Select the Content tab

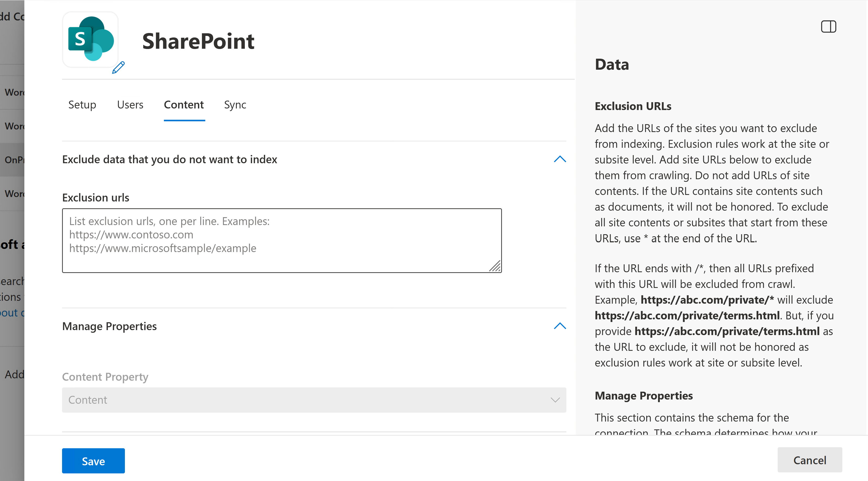coord(184,105)
